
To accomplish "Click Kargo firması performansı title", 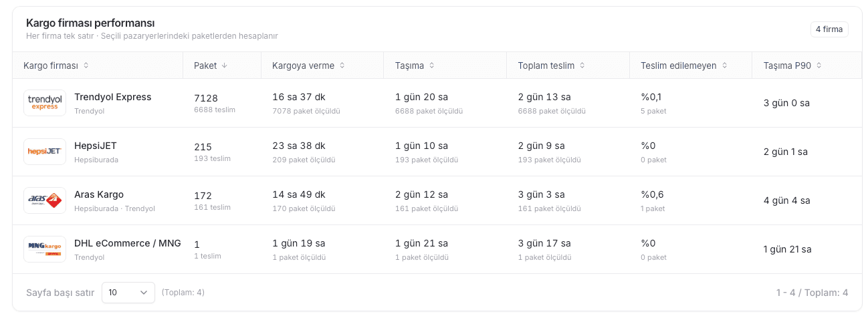I will pos(90,23).
